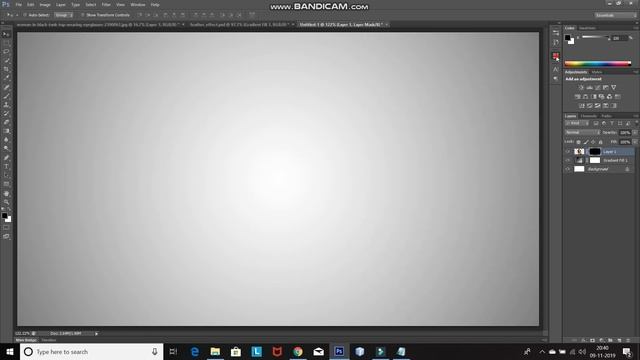
Task: Open the Filter menu
Action: click(106, 4)
